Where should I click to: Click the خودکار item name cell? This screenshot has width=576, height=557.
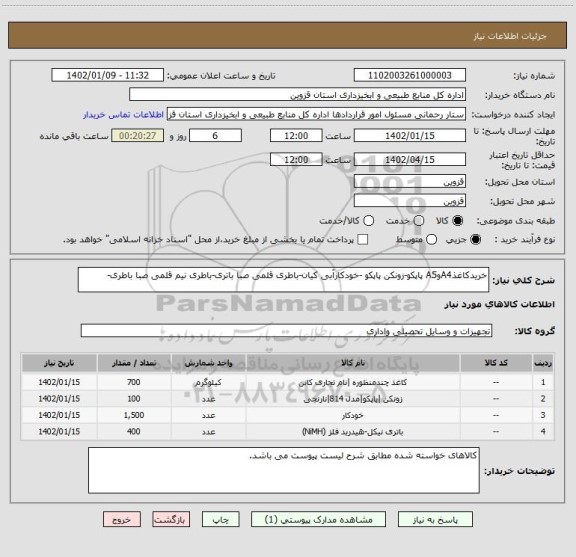(x=353, y=415)
